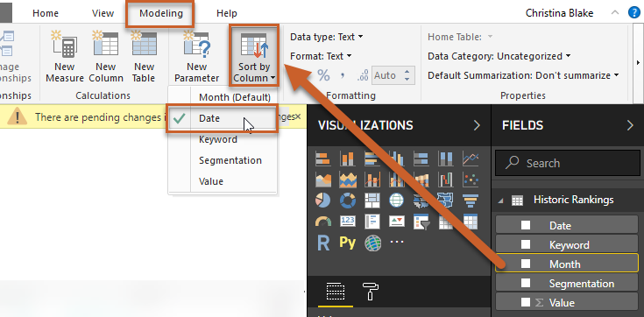
Task: Apply thousands separator comma format
Action: [343, 75]
